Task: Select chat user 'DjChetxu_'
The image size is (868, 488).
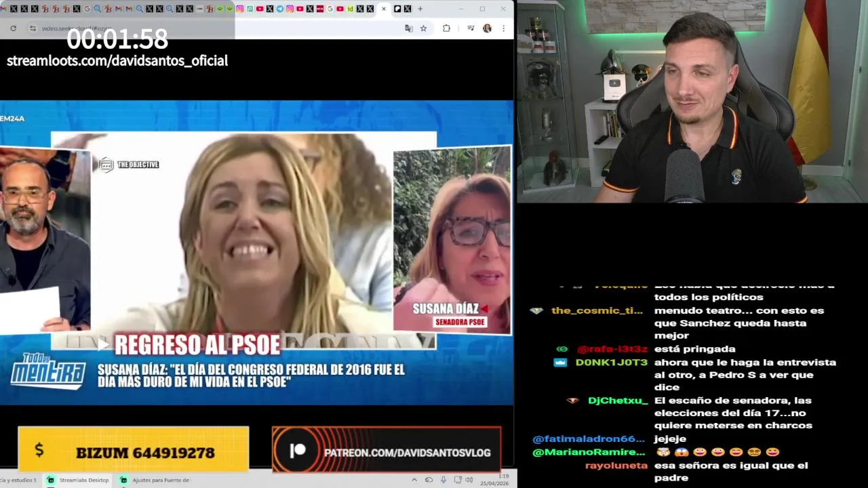Action: 618,401
